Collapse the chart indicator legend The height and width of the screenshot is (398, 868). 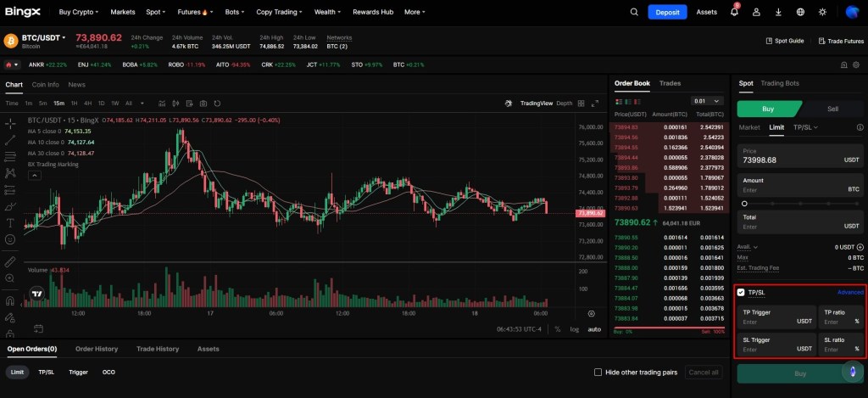point(34,176)
